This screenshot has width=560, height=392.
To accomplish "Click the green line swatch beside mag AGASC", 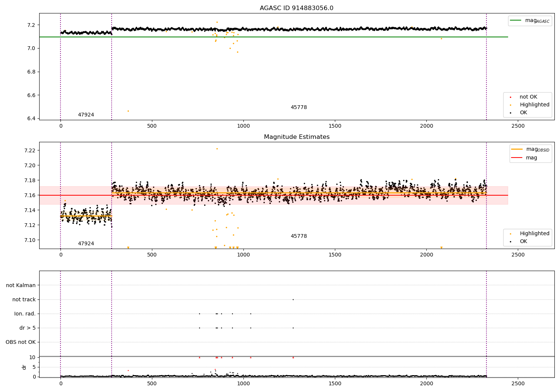I will [516, 21].
